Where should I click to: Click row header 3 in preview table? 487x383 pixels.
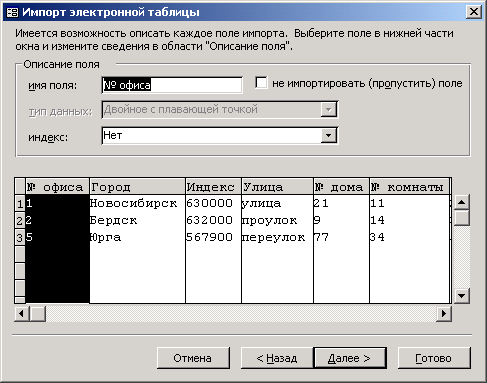click(x=20, y=237)
